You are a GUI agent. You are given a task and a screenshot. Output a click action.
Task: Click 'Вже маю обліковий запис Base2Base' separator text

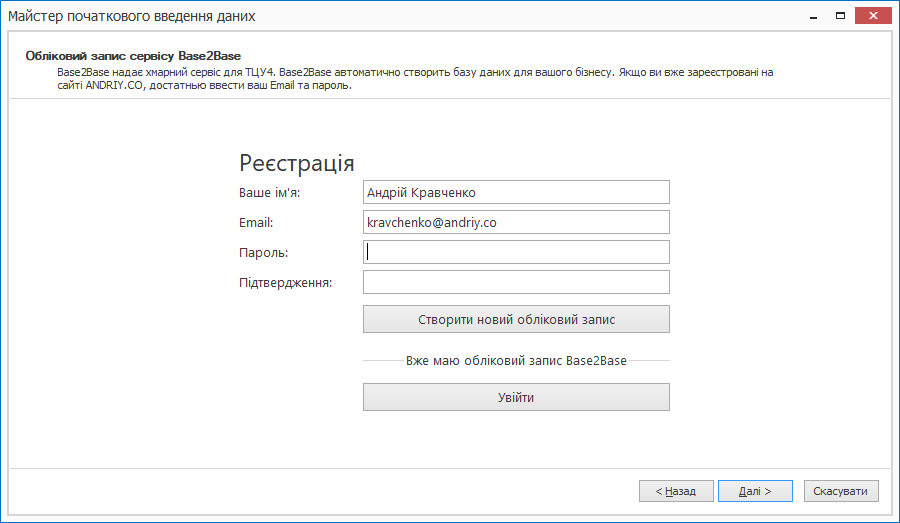point(516,360)
